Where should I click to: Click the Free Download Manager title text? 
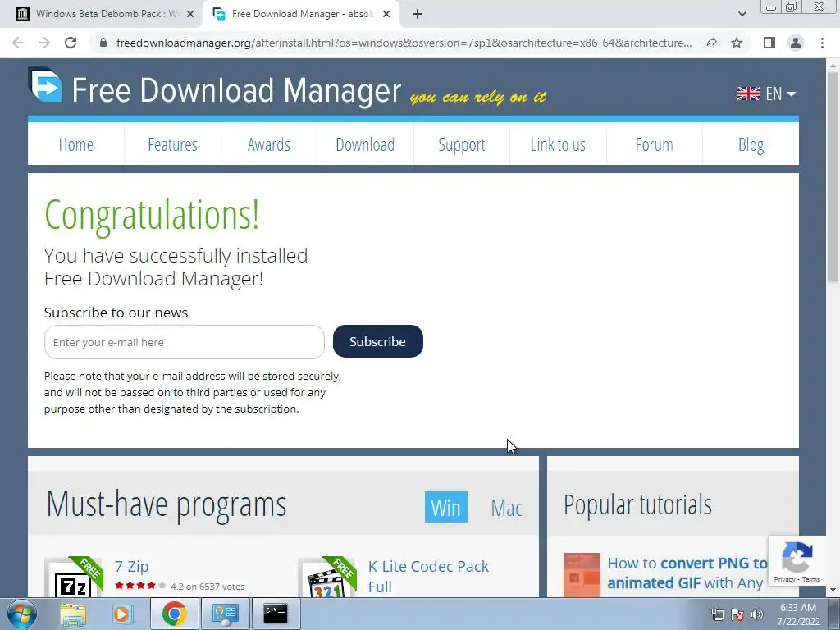236,90
